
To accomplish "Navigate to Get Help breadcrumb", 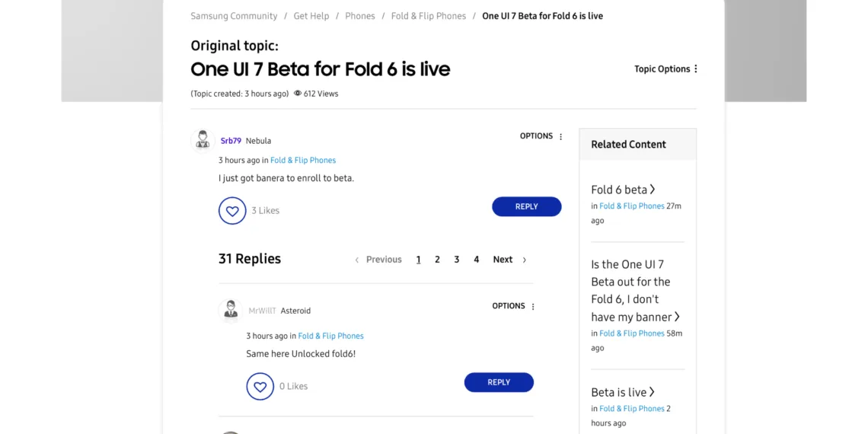I will [x=311, y=16].
